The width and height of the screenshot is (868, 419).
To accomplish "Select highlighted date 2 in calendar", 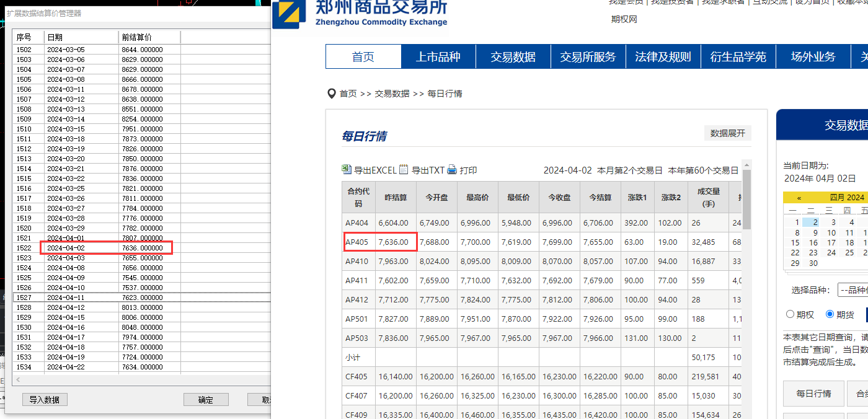I will point(812,222).
